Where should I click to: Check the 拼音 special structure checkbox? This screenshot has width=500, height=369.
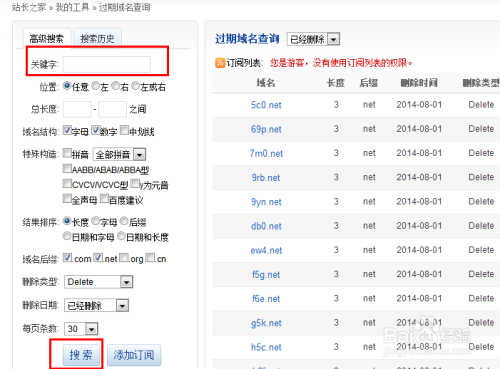67,153
